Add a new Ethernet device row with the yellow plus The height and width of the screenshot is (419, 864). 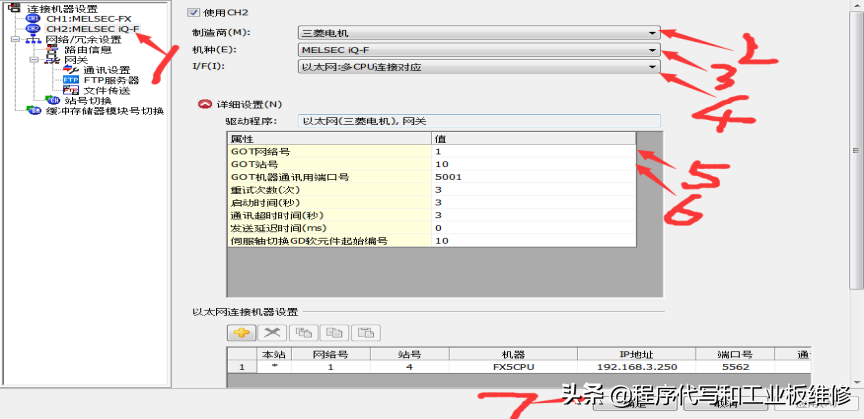pyautogui.click(x=241, y=332)
